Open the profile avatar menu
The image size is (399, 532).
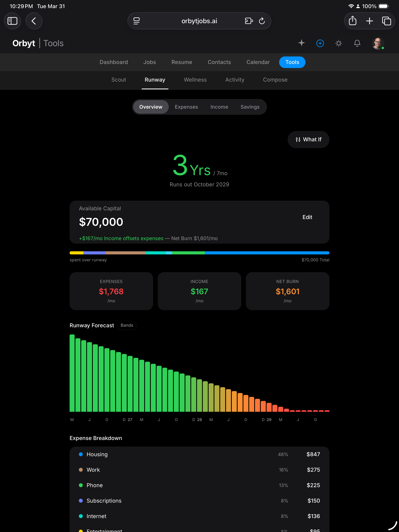tap(378, 43)
